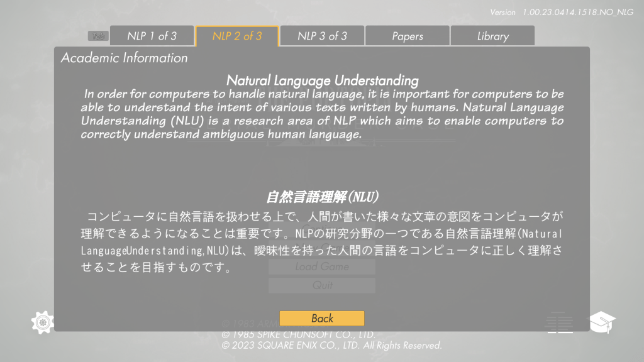Click the Japanese NLU description paragraph
Screen dimensions: 644x362
point(322,242)
